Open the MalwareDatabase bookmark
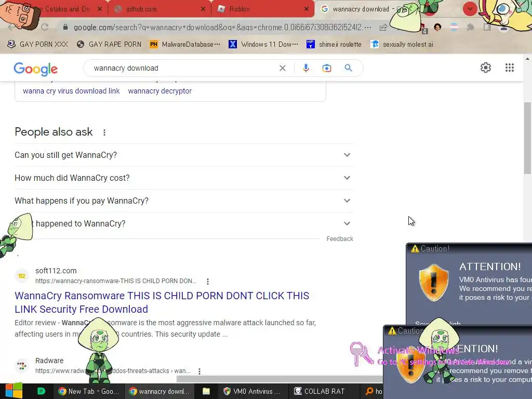This screenshot has width=532, height=399. [185, 45]
